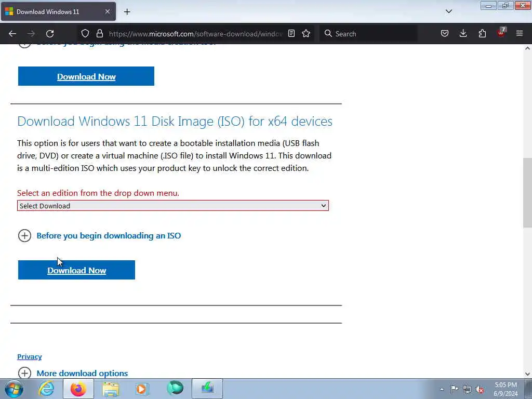
Task: Show hidden system tray icons
Action: [x=442, y=389]
